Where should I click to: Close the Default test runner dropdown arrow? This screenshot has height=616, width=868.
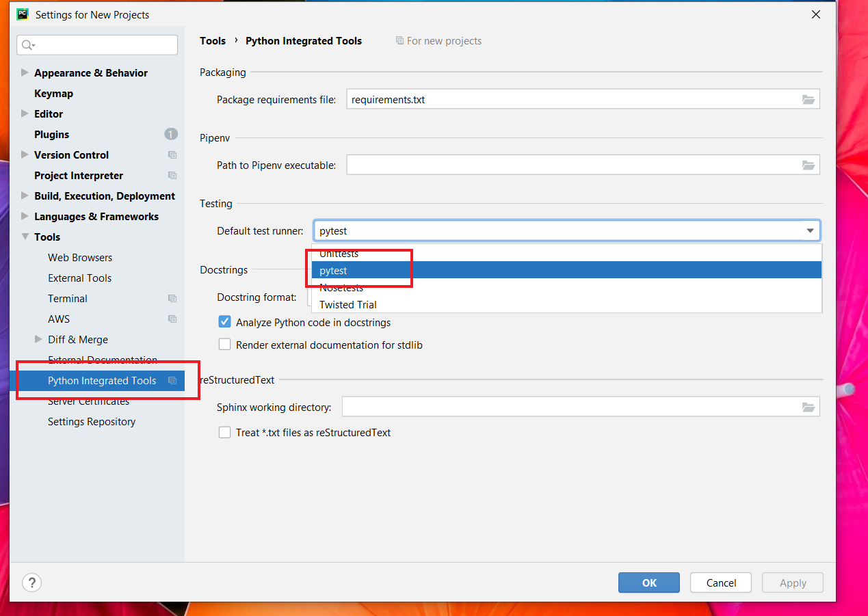coord(810,231)
